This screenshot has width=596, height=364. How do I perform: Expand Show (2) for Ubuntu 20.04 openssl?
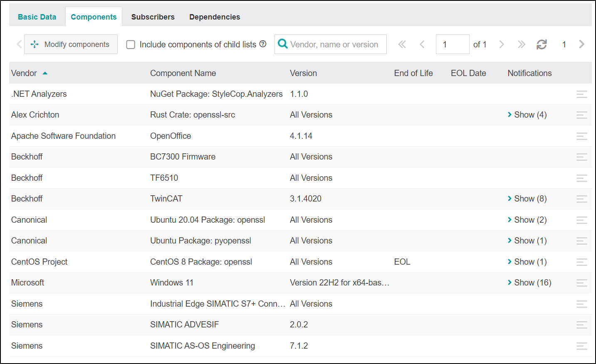click(x=527, y=220)
